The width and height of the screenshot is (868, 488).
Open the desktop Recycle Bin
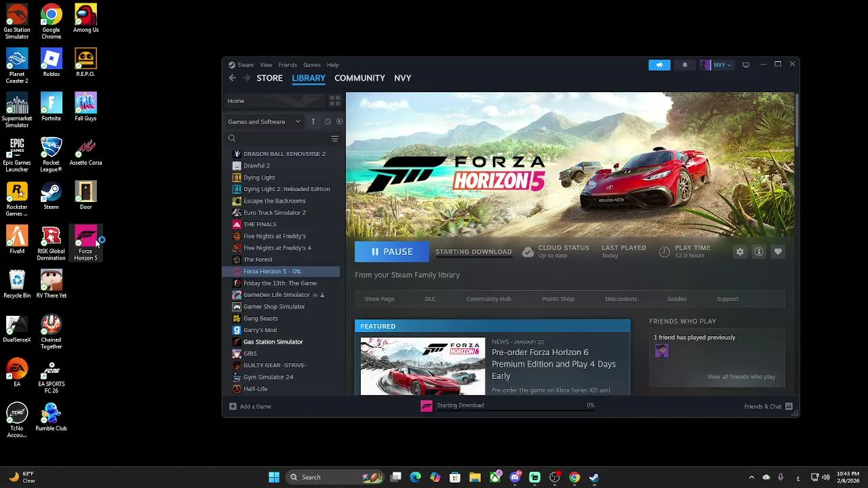[x=17, y=284]
